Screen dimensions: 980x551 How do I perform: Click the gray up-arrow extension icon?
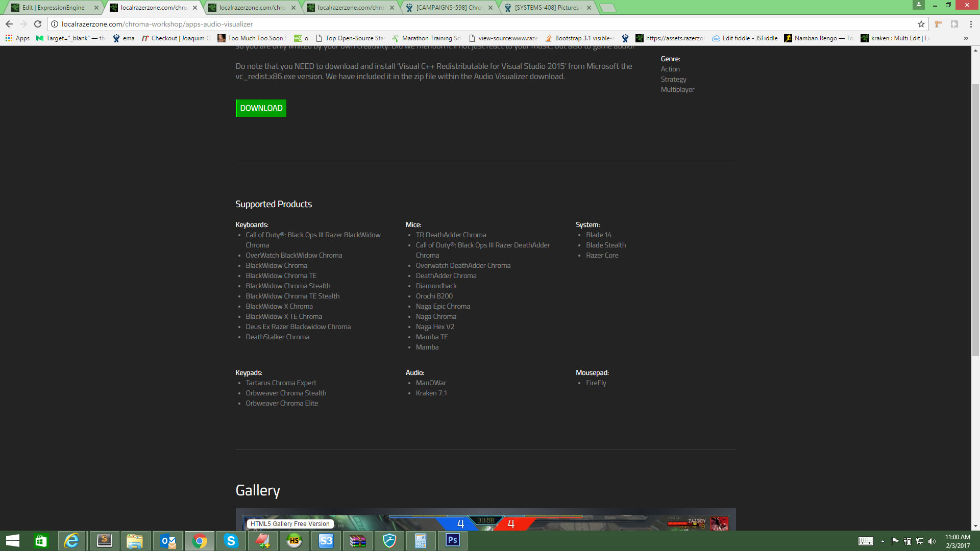pyautogui.click(x=954, y=24)
